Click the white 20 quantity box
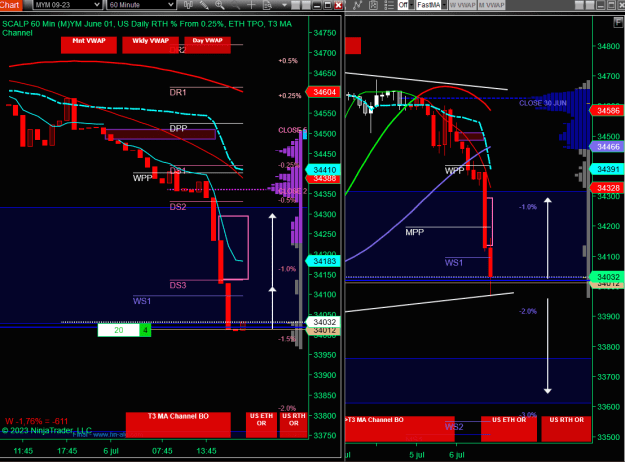Screen dimensions: 625x462 (118, 330)
